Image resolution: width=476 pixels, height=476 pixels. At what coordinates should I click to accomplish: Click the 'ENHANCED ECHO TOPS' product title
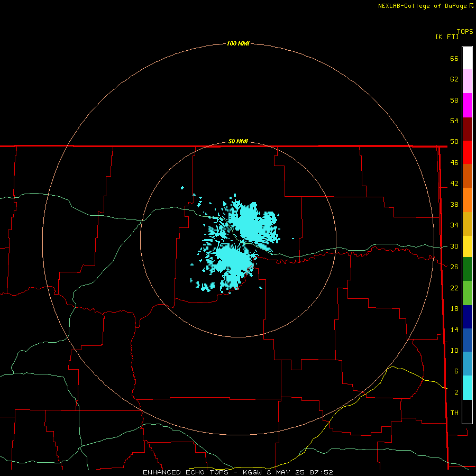coord(186,472)
